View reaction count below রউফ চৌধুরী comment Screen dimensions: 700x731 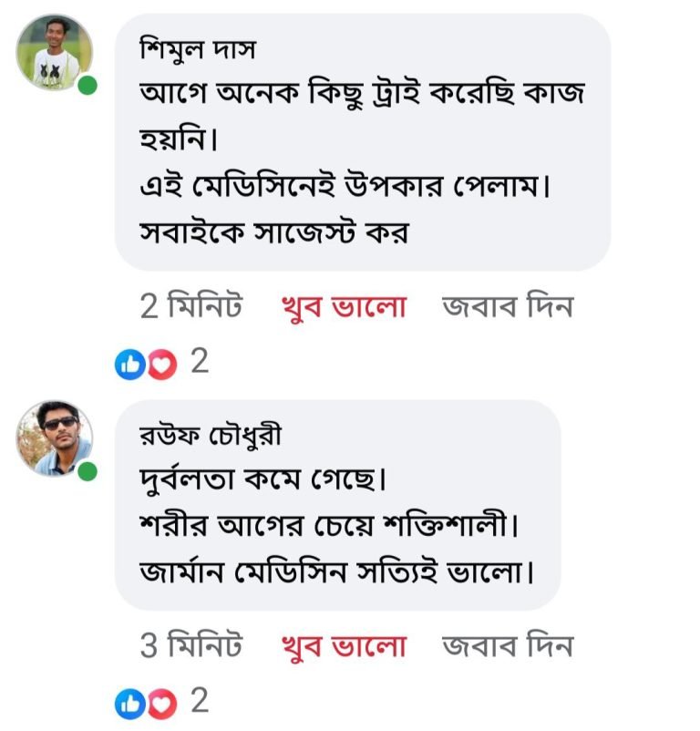pos(200,702)
